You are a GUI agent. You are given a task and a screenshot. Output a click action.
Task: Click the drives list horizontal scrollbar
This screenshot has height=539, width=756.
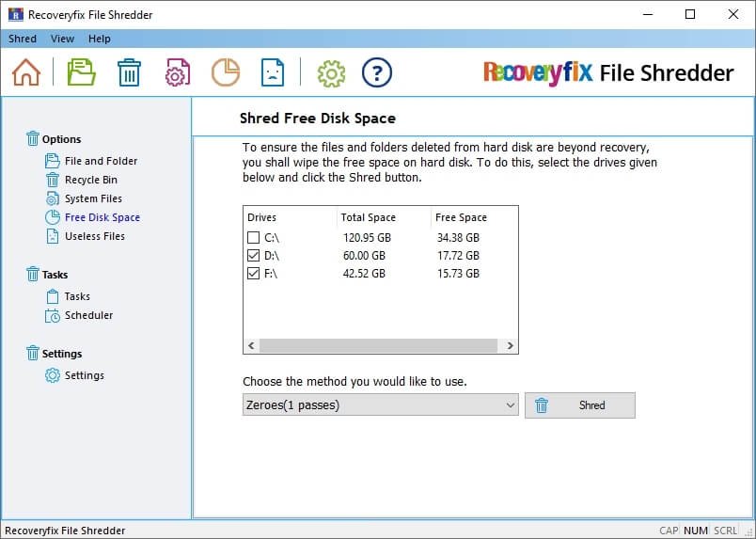point(380,346)
